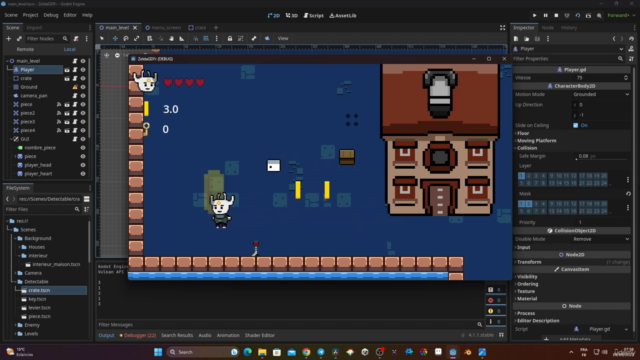Open the menu_screen scene tab
This screenshot has width=640, height=360.
(x=163, y=28)
